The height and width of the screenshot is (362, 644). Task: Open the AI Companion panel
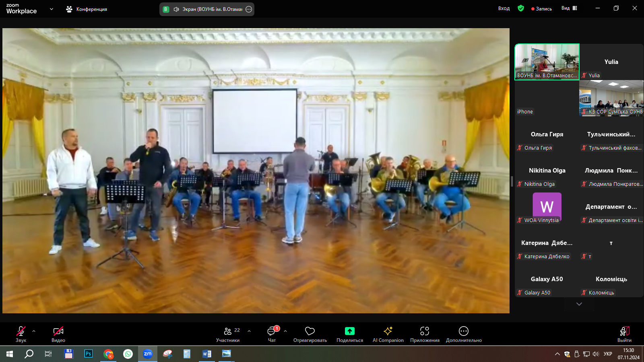point(388,331)
